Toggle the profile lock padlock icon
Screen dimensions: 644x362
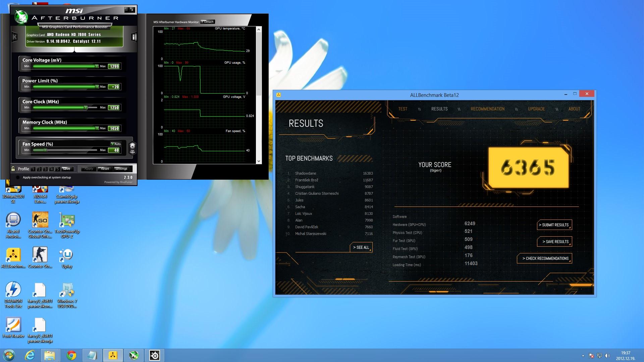[x=13, y=169]
